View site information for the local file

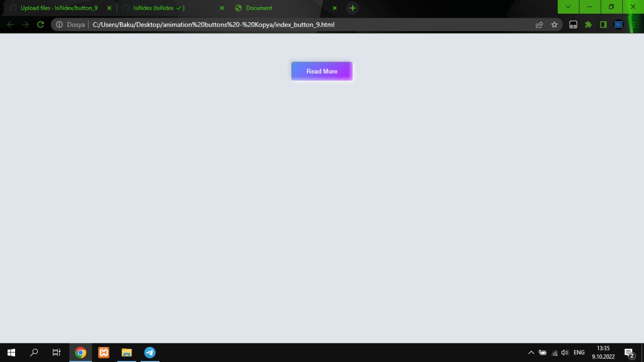59,24
